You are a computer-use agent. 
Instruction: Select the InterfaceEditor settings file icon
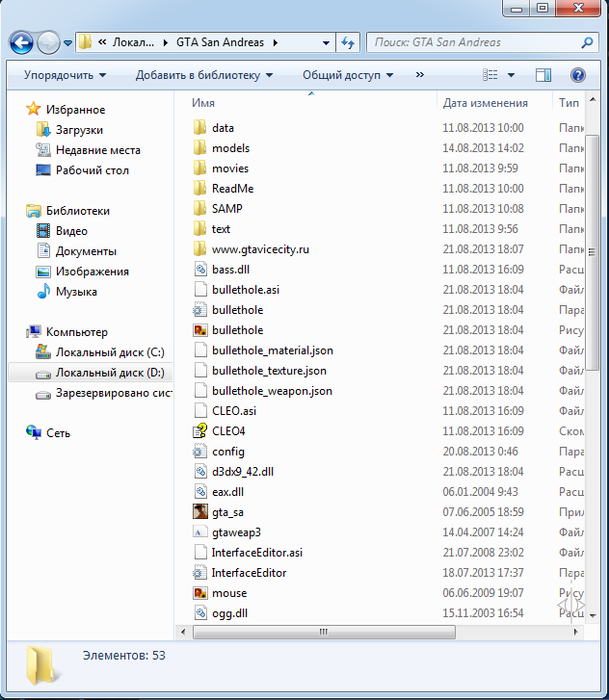[199, 573]
